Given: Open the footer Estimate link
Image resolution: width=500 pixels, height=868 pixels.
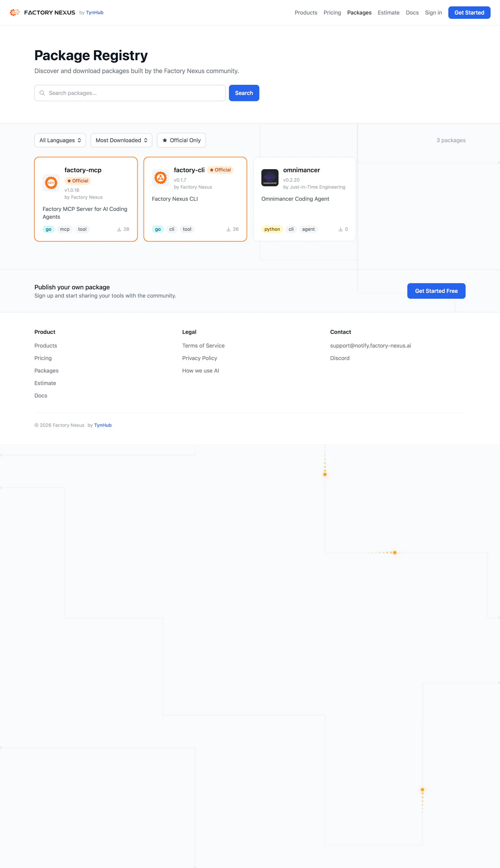Looking at the screenshot, I should 45,383.
